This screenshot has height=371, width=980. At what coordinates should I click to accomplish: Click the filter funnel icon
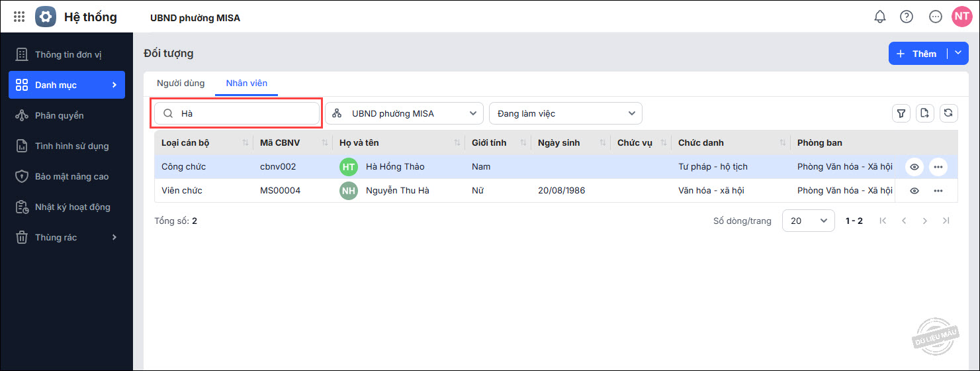pyautogui.click(x=901, y=113)
